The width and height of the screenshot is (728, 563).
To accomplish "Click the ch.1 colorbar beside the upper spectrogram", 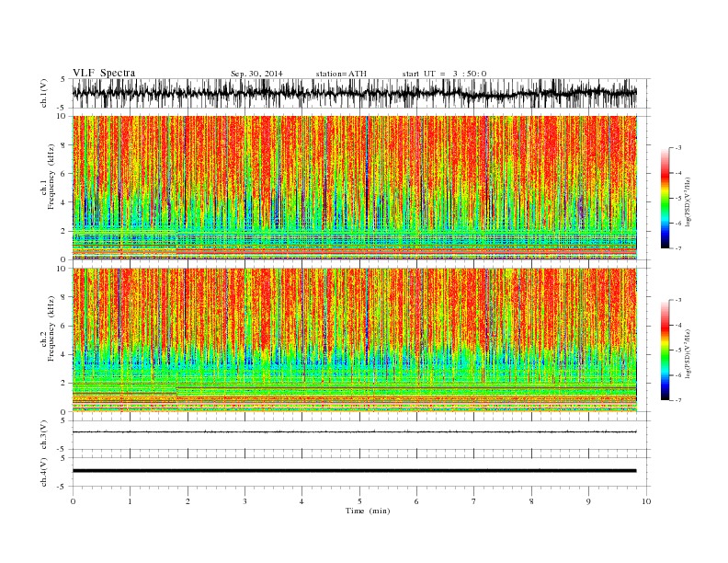I will pyautogui.click(x=665, y=198).
